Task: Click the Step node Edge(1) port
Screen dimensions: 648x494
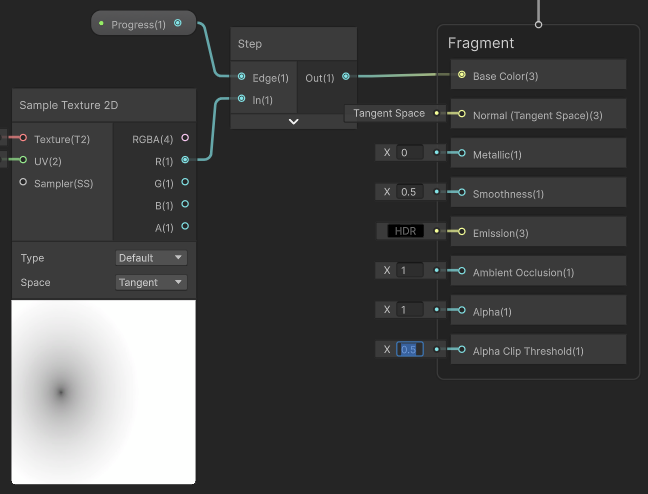Action: pyautogui.click(x=242, y=76)
